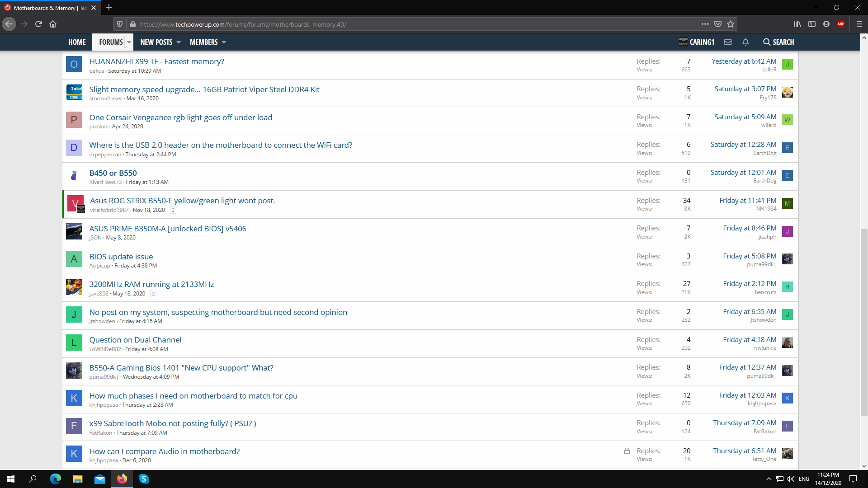Click the Firefox browser taskbar icon
868x488 pixels.
[x=122, y=479]
